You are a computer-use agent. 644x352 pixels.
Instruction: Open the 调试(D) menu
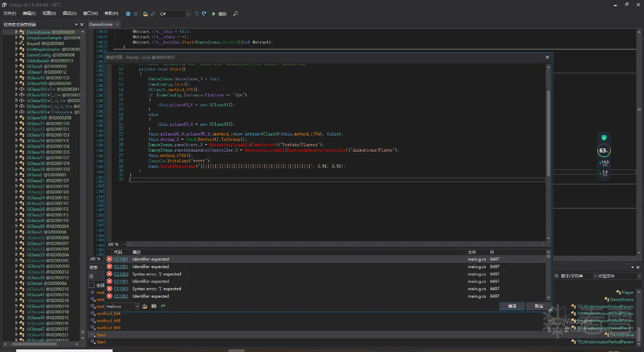[x=69, y=13]
